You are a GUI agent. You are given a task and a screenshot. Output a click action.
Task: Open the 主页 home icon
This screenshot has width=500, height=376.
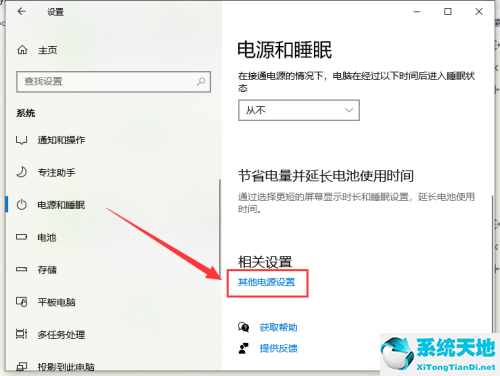[x=22, y=50]
